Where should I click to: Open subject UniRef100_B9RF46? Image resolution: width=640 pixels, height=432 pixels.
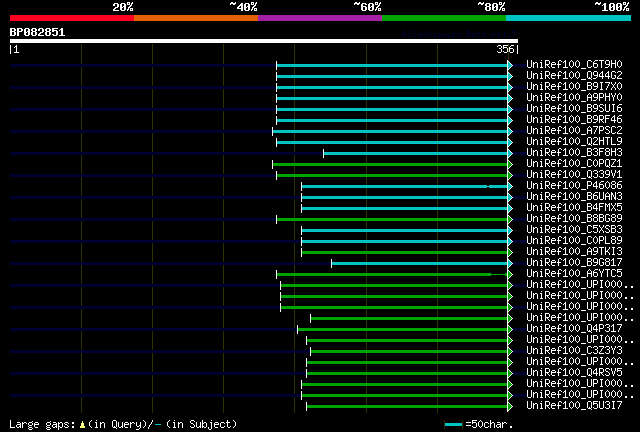pos(574,120)
